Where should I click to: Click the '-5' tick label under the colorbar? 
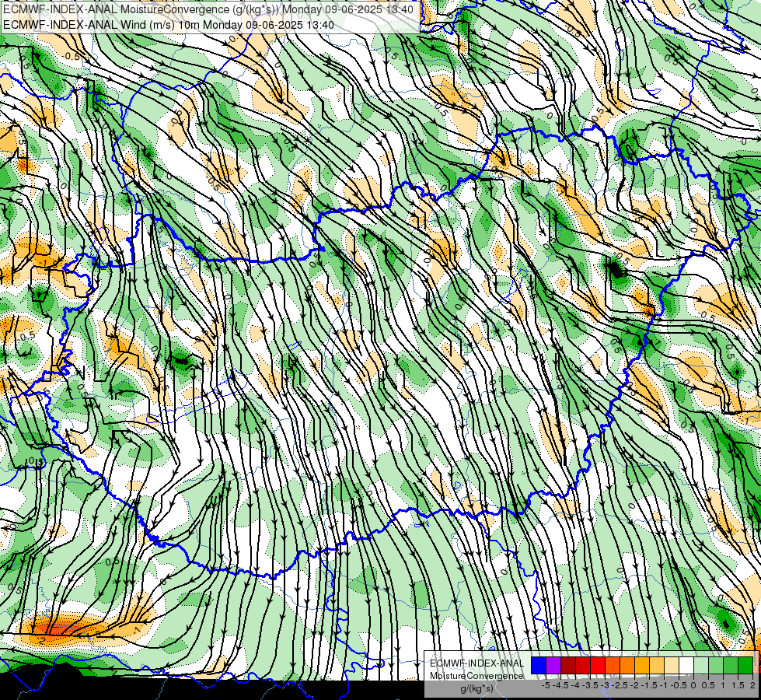coord(546,685)
